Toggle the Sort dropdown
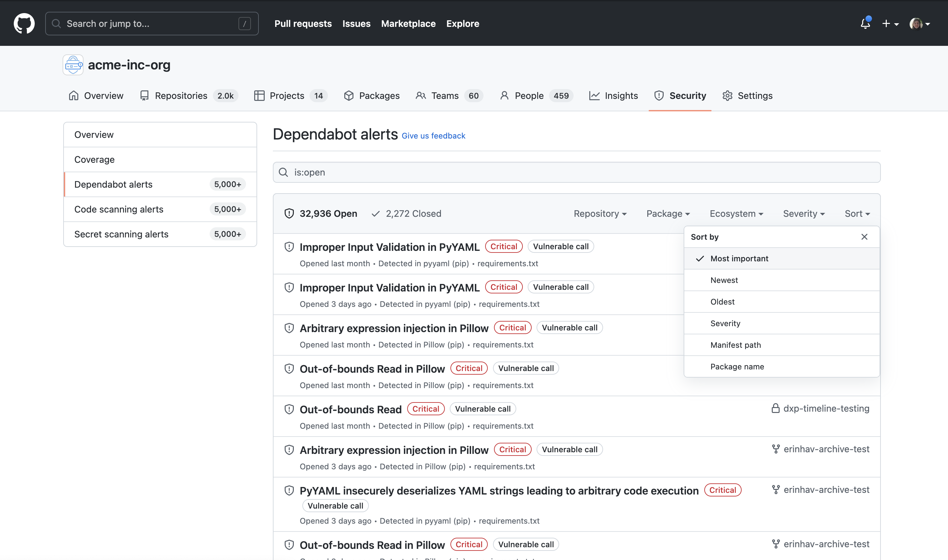 click(858, 214)
